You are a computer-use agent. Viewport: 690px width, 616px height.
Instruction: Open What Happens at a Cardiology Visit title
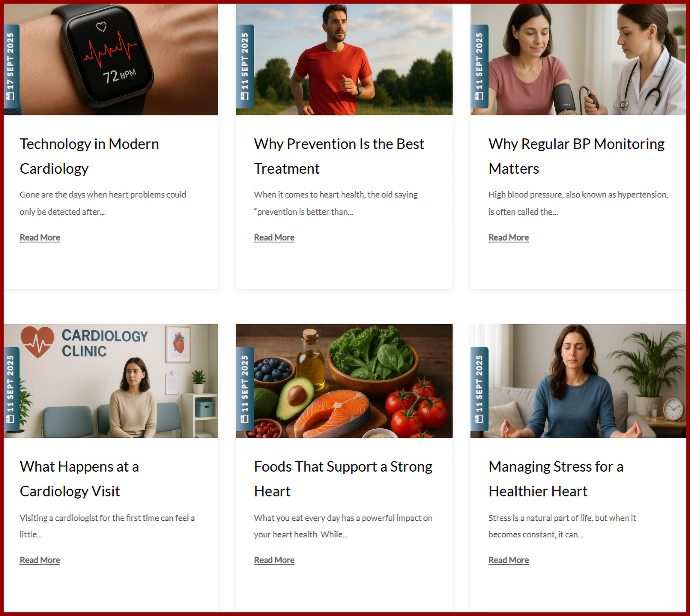(79, 479)
